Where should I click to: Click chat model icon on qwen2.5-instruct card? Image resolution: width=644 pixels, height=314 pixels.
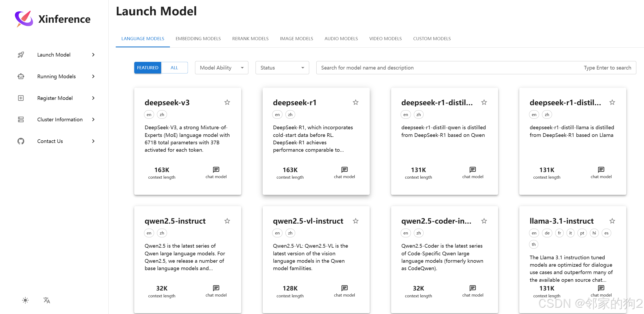pos(216,288)
